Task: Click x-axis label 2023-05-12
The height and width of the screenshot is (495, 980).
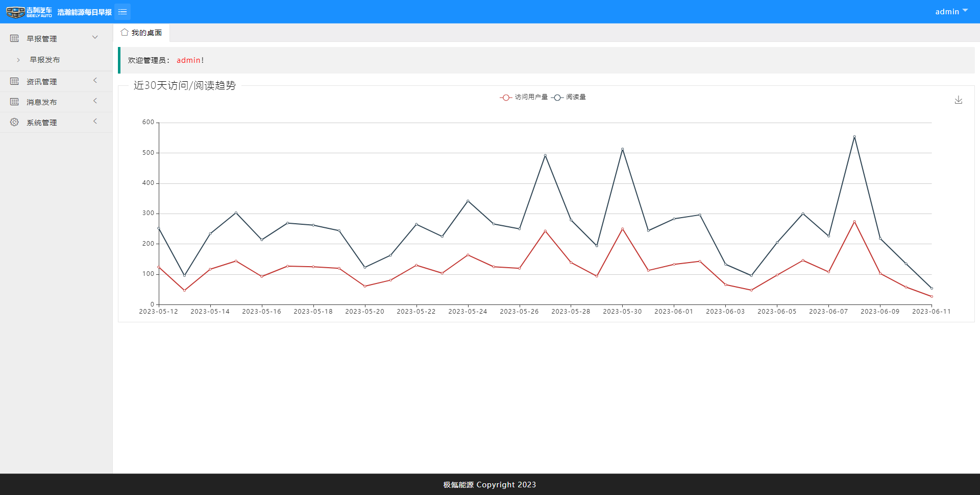Action: (158, 312)
